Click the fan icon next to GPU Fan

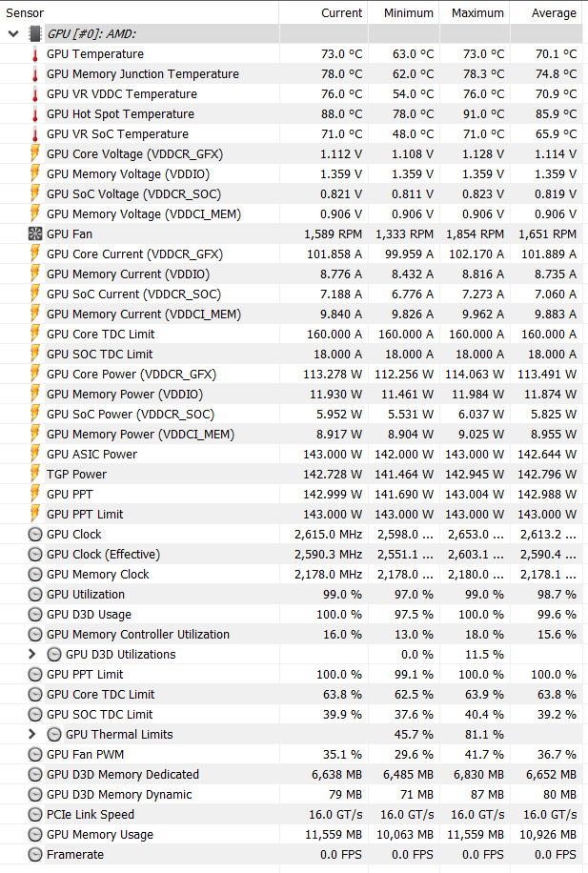[35, 233]
